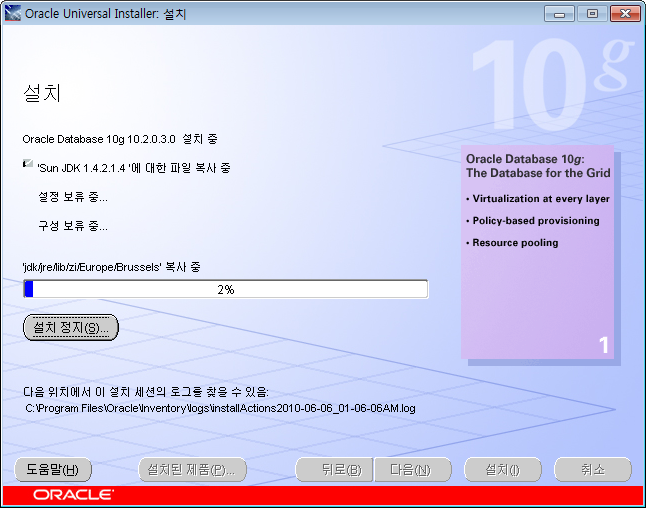This screenshot has height=508, width=646.
Task: Click the Sun JDK file-copy status icon
Action: [28, 164]
